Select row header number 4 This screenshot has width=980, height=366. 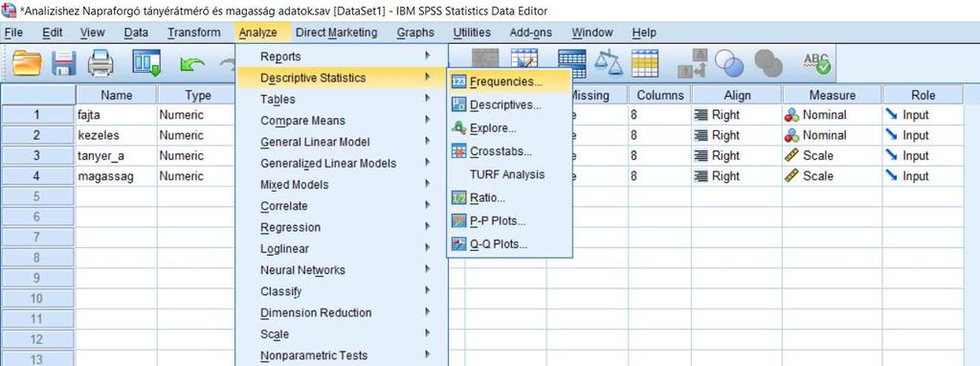[x=37, y=176]
